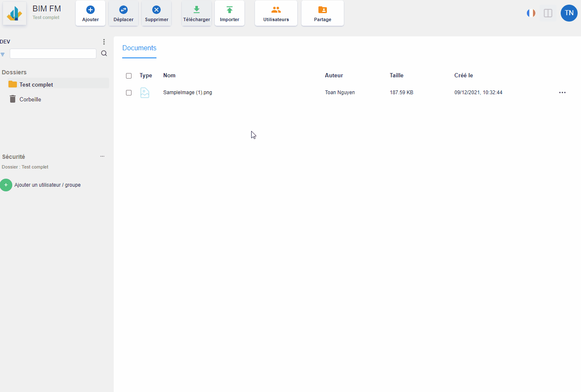Image resolution: width=581 pixels, height=392 pixels.
Task: Open the Partage shared folder button
Action: pyautogui.click(x=322, y=14)
